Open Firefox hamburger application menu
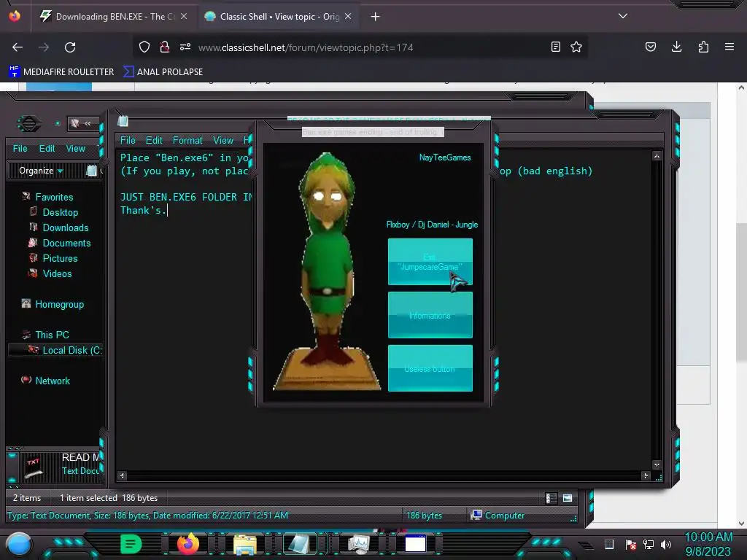747x560 pixels. [x=729, y=47]
